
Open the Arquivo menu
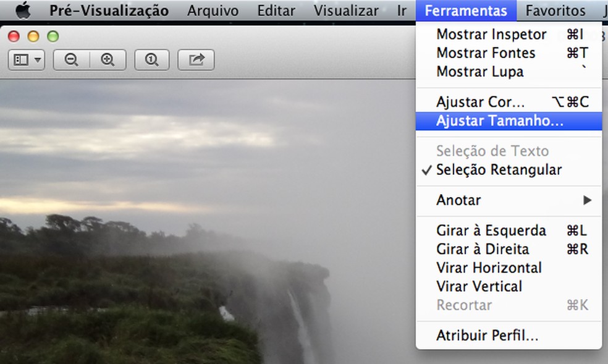[213, 11]
